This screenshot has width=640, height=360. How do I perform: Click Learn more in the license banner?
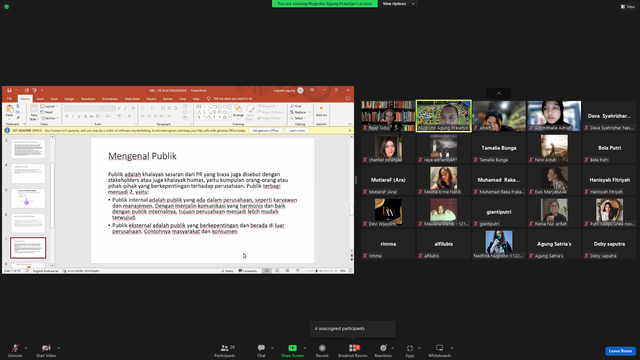[297, 131]
